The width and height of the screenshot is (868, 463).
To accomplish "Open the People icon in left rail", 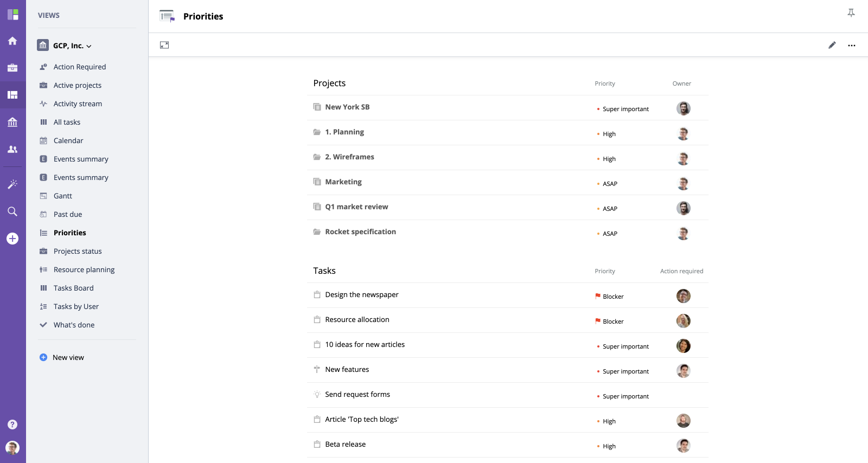I will point(12,149).
